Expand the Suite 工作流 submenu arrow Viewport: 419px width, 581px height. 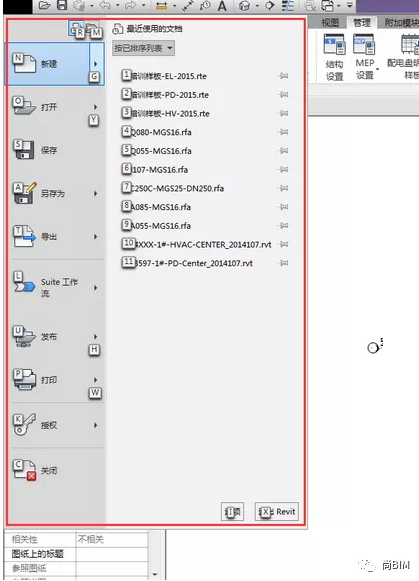(x=96, y=288)
